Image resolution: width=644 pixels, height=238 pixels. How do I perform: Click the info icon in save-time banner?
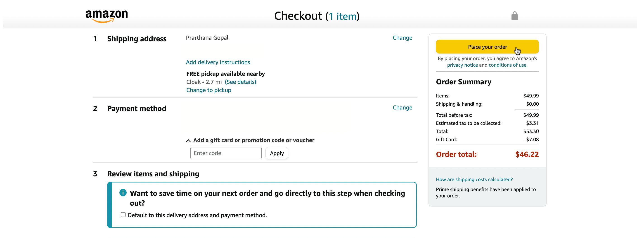(x=123, y=193)
